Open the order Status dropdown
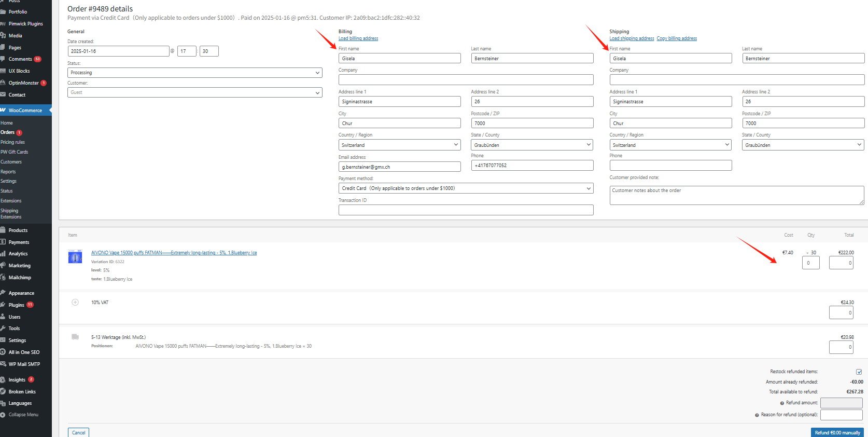868x437 pixels. pos(194,73)
